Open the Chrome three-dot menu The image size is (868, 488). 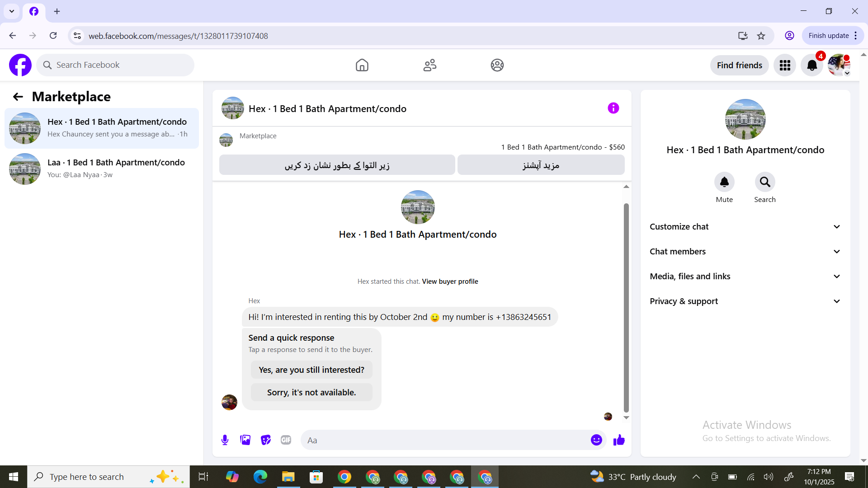pos(856,36)
